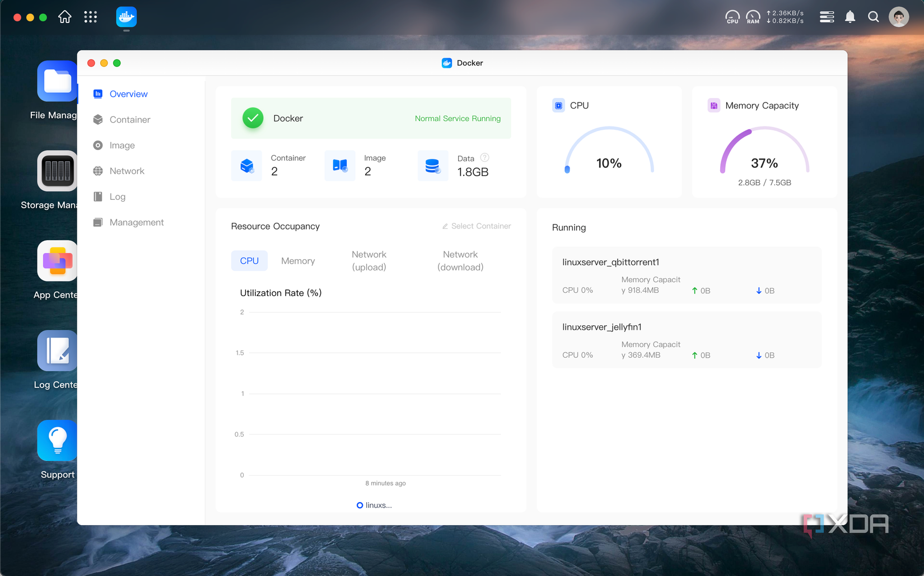Click the Log sidebar icon
This screenshot has height=576, width=924.
98,196
